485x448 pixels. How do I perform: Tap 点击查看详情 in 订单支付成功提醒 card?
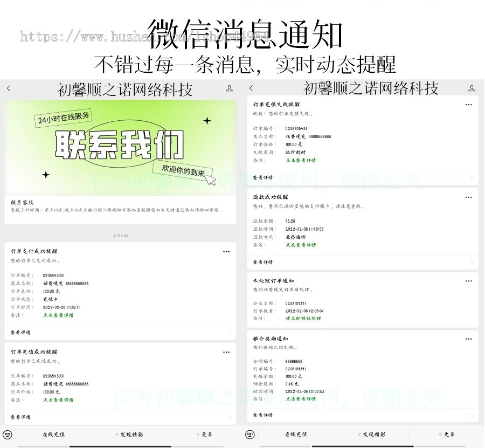(58, 315)
